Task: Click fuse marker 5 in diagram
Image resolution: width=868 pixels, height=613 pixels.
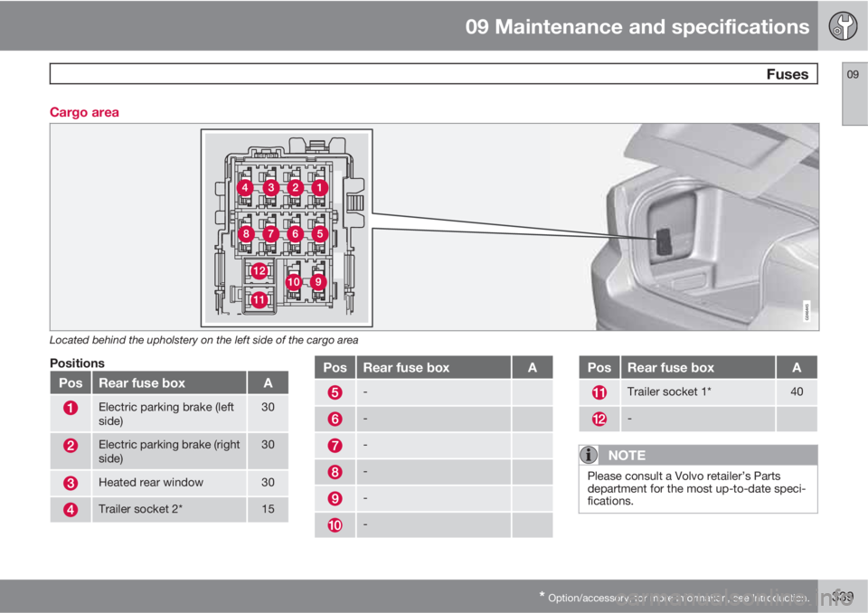Action: 319,233
